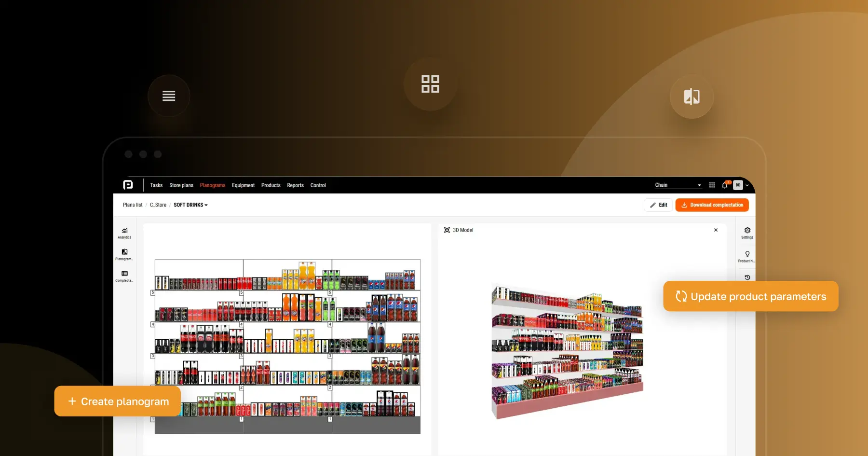
Task: Open the Complectation panel in left sidebar
Action: coord(124,276)
